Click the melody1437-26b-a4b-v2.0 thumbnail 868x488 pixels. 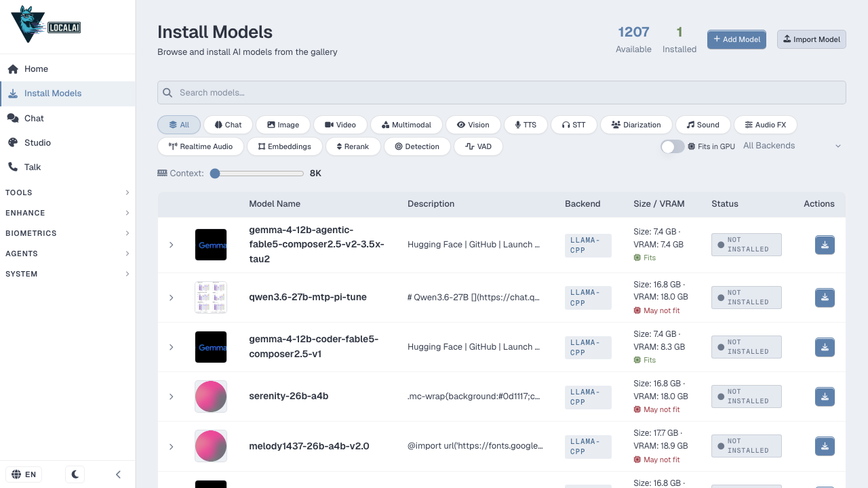pyautogui.click(x=211, y=446)
